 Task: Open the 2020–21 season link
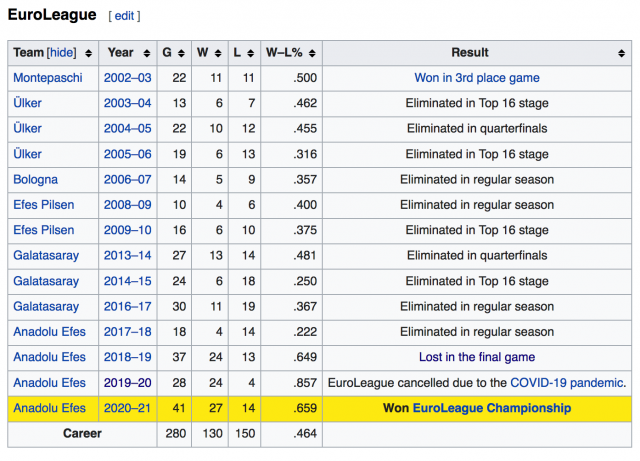tap(127, 408)
